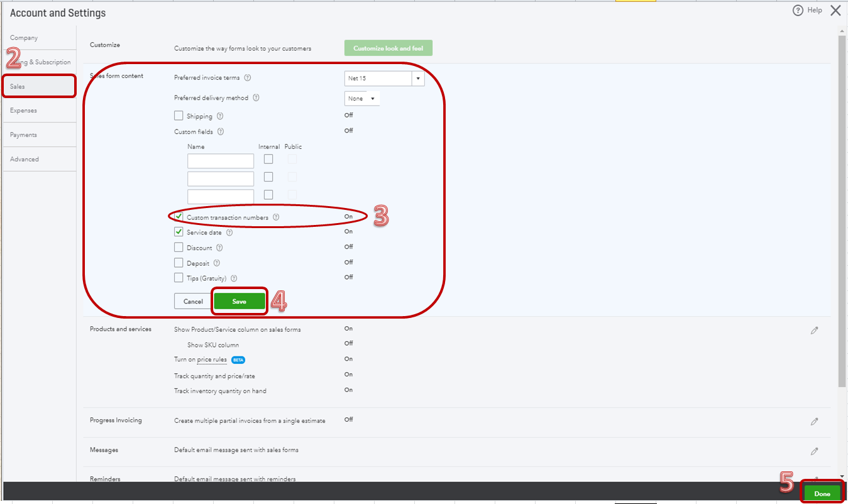Cancel the sales form content edits
This screenshot has height=504, width=848.
[193, 302]
